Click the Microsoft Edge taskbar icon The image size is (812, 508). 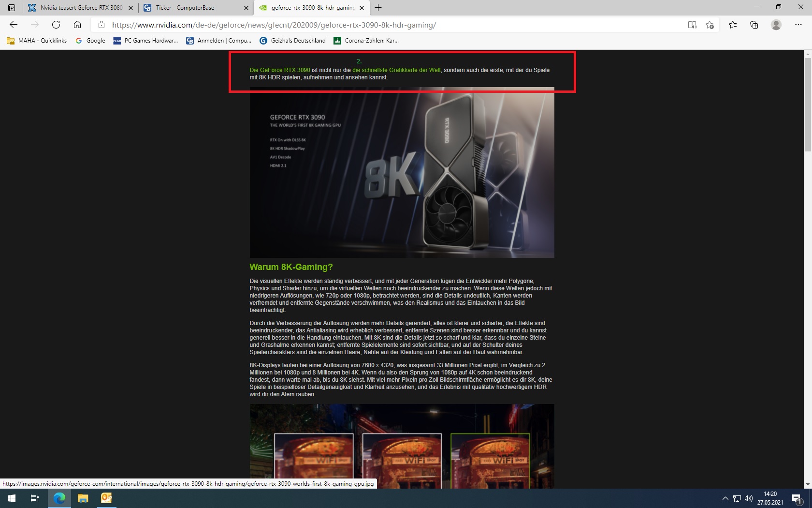(59, 498)
